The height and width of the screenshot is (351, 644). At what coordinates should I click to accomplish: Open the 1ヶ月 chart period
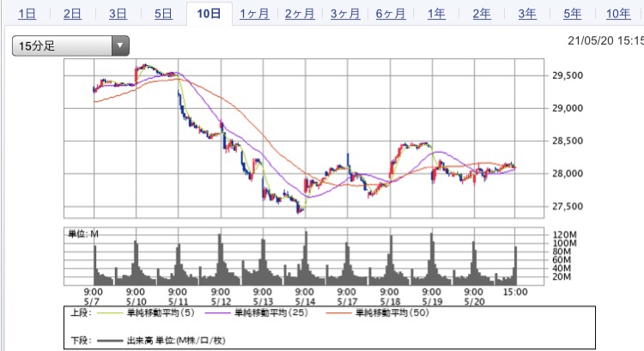click(254, 14)
